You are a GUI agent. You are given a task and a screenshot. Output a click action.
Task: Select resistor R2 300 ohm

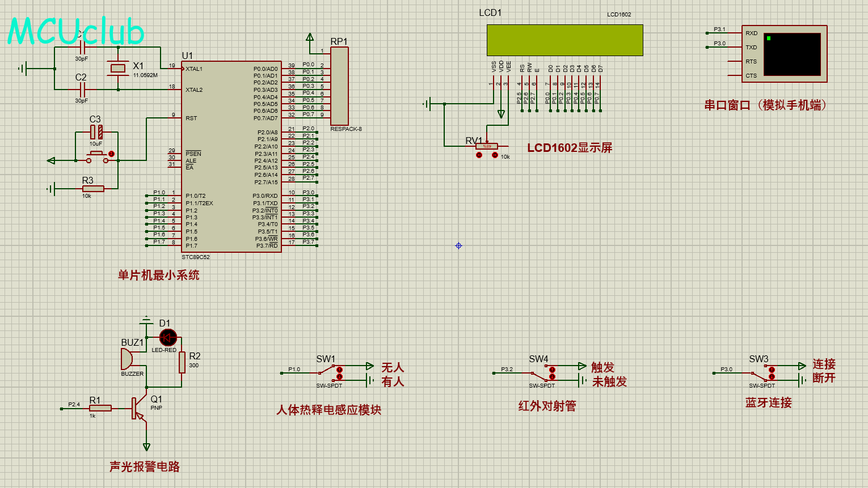click(x=182, y=362)
